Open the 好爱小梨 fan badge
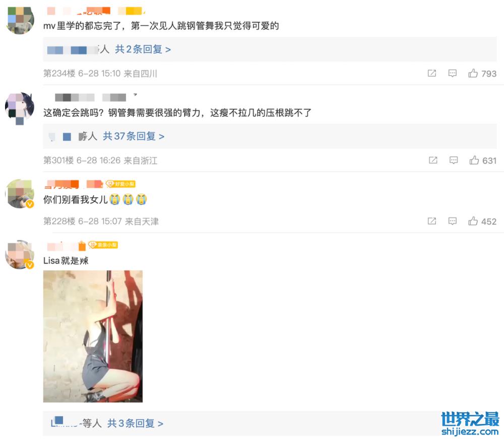Viewport: 504px width, 439px height. click(x=120, y=184)
